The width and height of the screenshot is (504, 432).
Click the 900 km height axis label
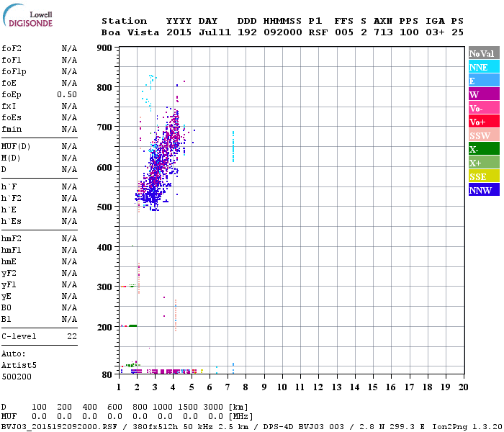(x=104, y=48)
